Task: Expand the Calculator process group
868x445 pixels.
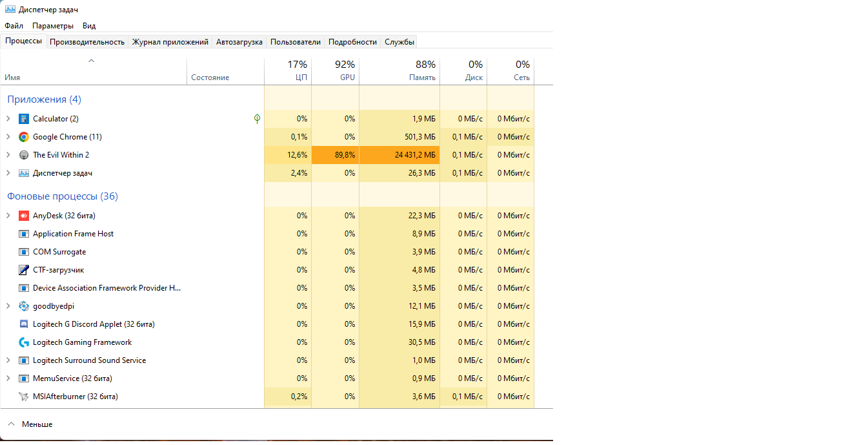Action: (8, 119)
